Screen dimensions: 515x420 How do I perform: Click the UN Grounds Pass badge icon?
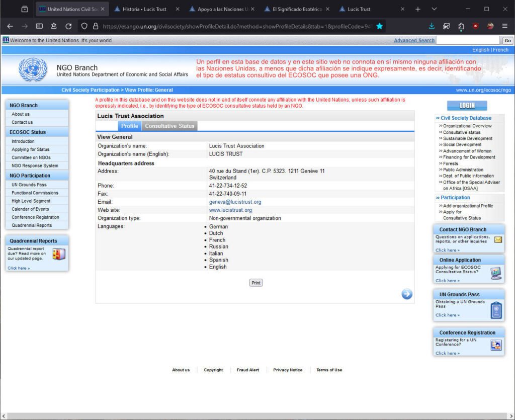click(496, 310)
